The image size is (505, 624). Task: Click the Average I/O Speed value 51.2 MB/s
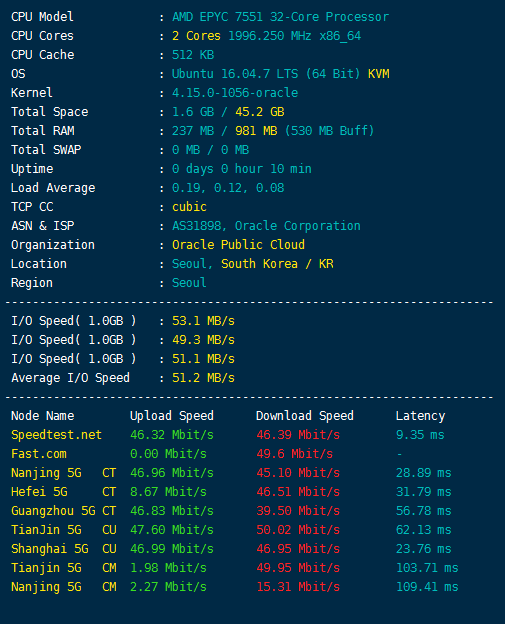[x=203, y=378]
